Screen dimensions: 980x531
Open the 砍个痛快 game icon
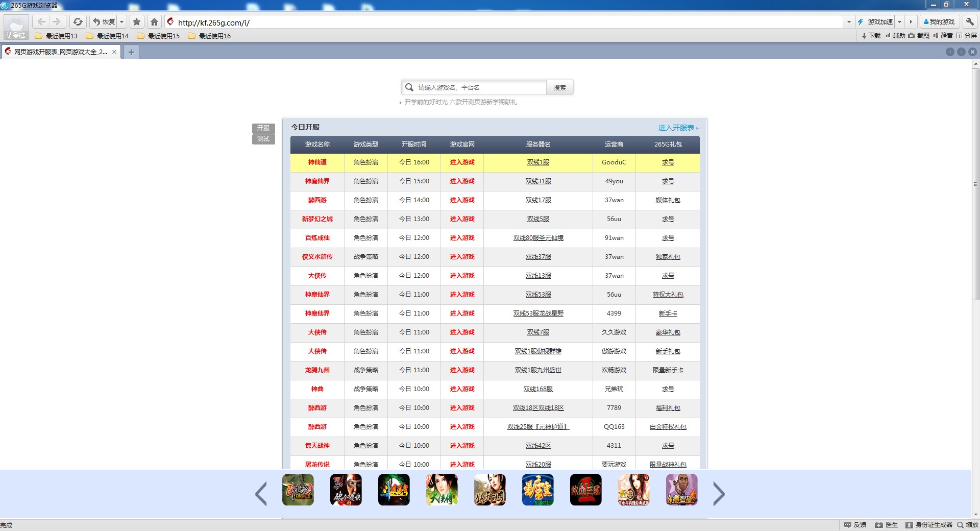coord(346,490)
